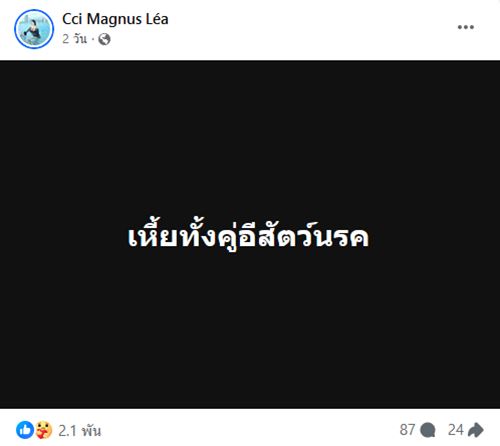Click the white Thai text inside the post
The width and height of the screenshot is (500, 446).
[248, 236]
